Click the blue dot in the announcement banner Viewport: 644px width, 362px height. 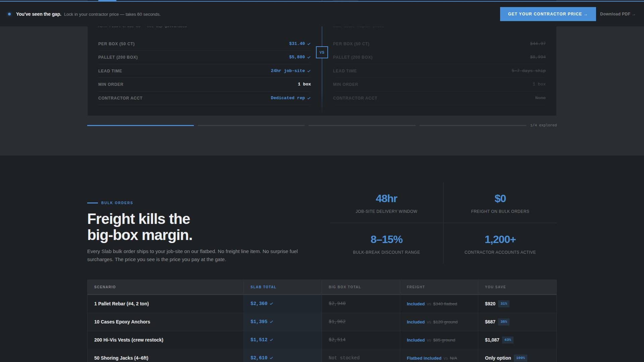tap(9, 14)
